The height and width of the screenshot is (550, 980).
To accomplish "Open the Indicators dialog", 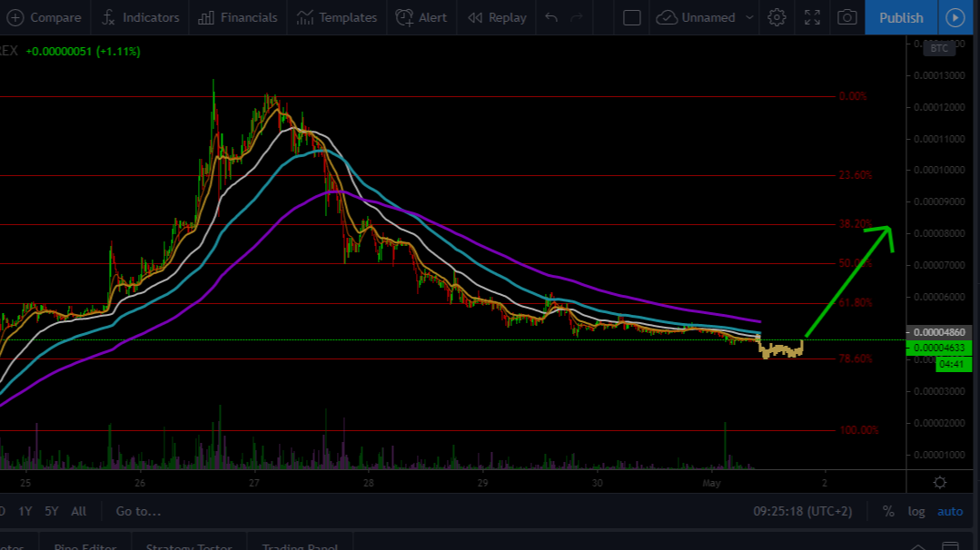I will point(141,17).
